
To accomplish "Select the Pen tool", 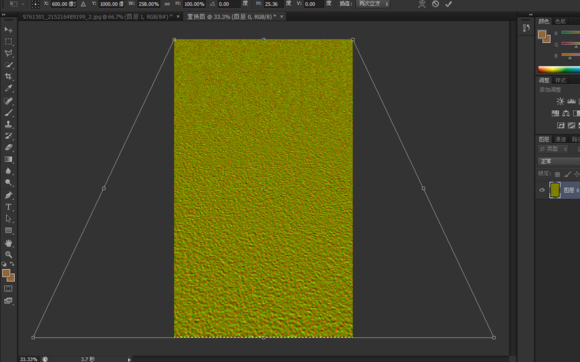I will [9, 195].
